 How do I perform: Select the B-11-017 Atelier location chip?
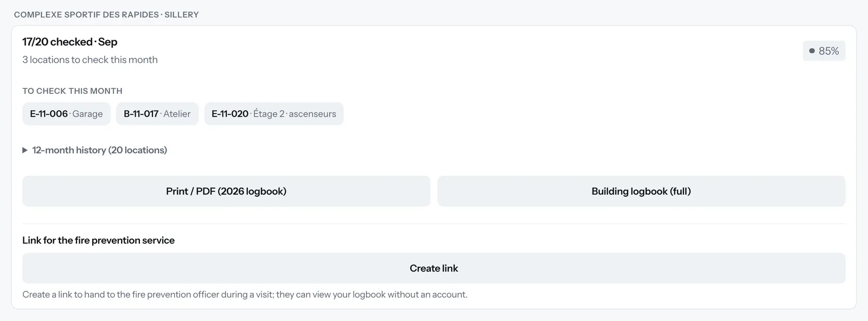tap(157, 114)
